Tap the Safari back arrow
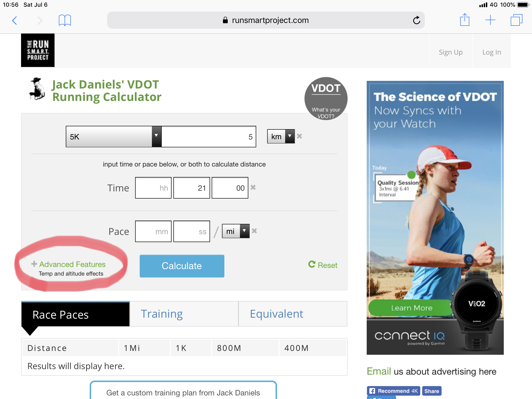This screenshot has height=399, width=532. click(x=14, y=20)
